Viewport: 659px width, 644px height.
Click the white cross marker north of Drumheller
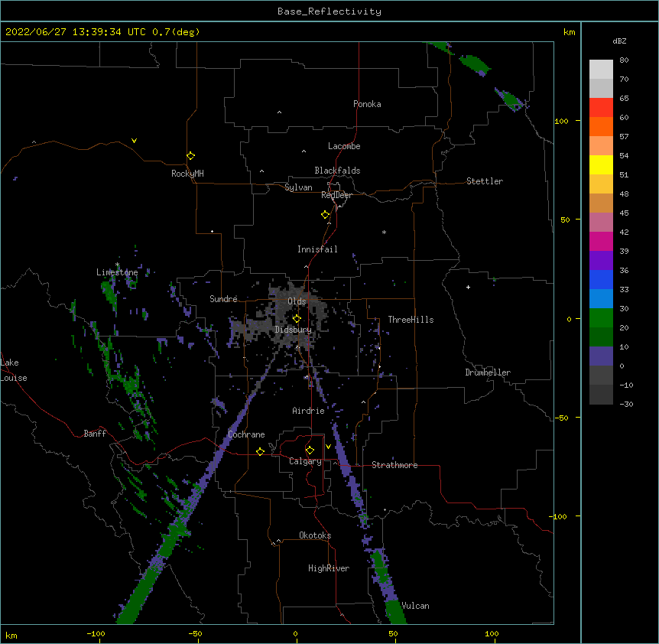click(x=468, y=288)
